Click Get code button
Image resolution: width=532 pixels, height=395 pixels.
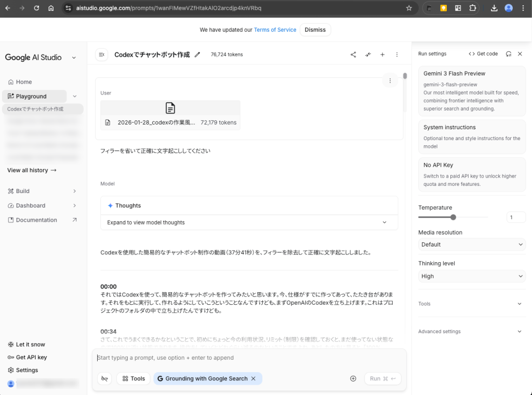[x=483, y=53]
